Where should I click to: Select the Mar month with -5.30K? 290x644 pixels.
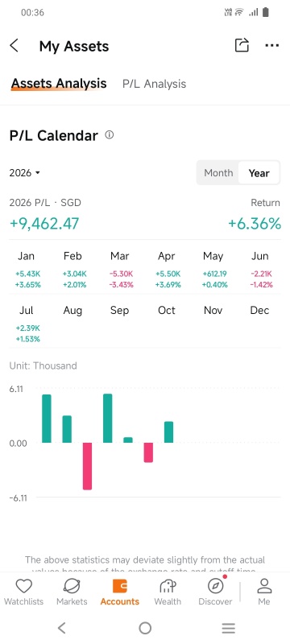[x=119, y=270]
